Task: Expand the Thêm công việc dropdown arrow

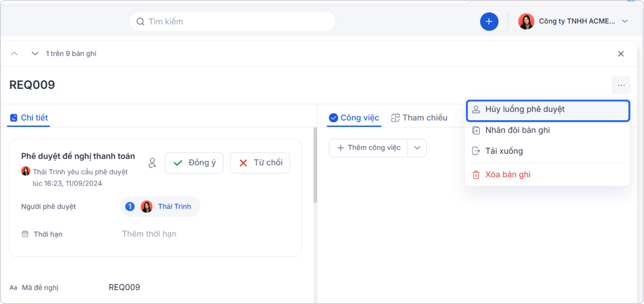Action: pyautogui.click(x=417, y=148)
